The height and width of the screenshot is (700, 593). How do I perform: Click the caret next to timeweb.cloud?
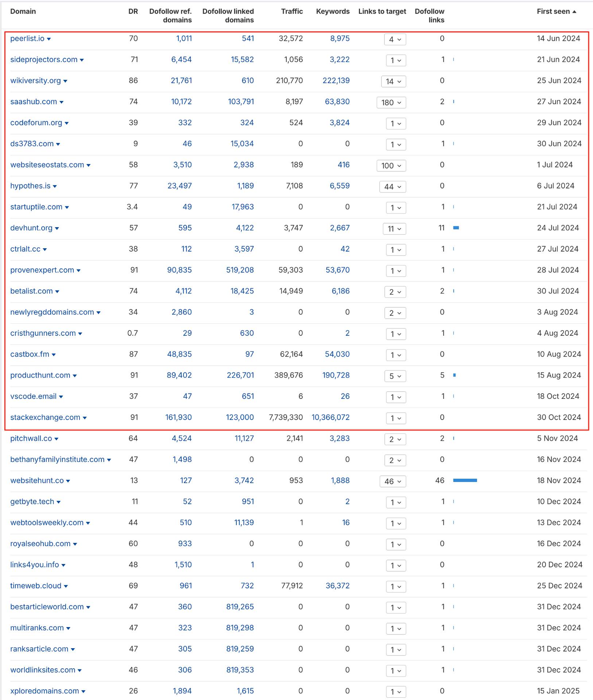pyautogui.click(x=66, y=586)
